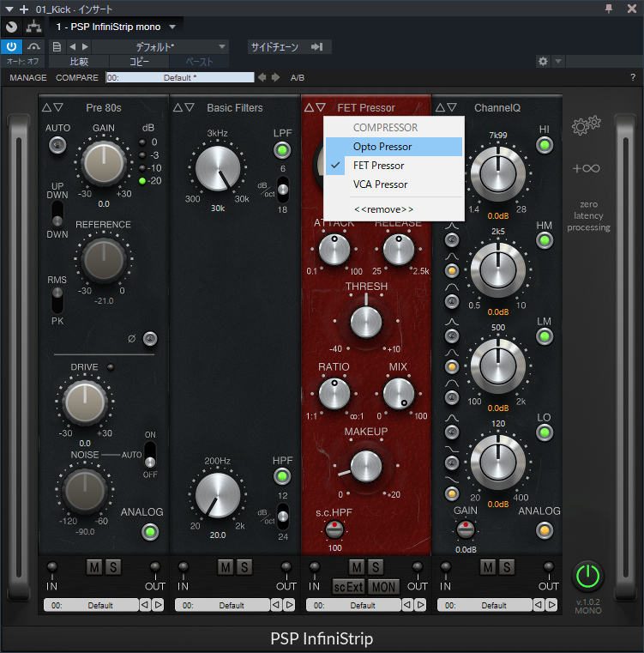Move Basic Filters module with down arrow

(190, 107)
